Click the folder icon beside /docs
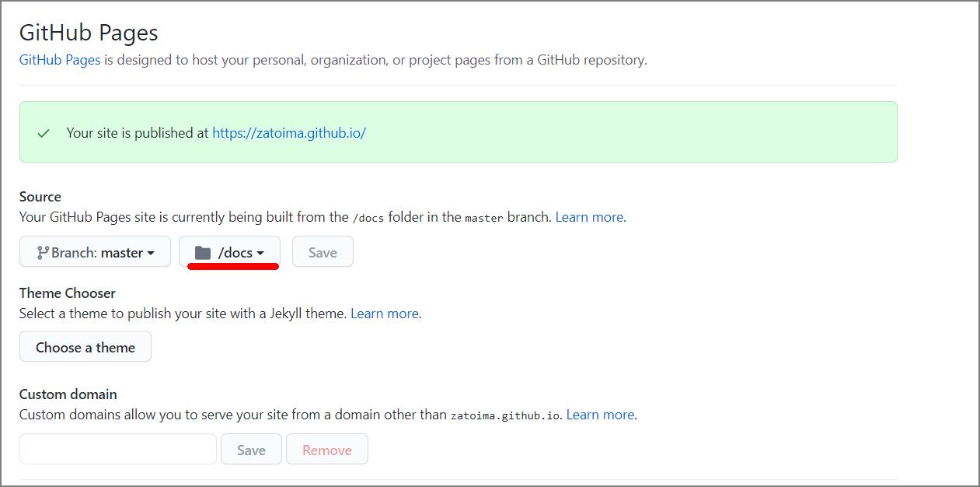The image size is (980, 487). 203,253
